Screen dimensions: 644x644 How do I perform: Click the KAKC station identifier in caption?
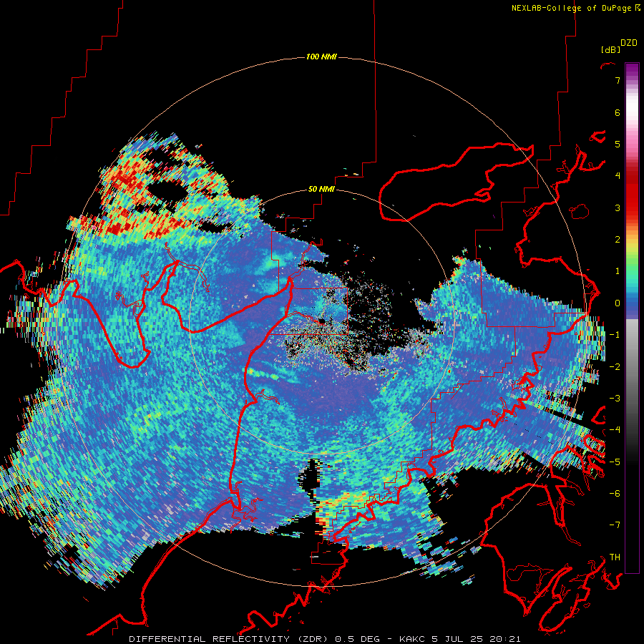click(x=413, y=639)
